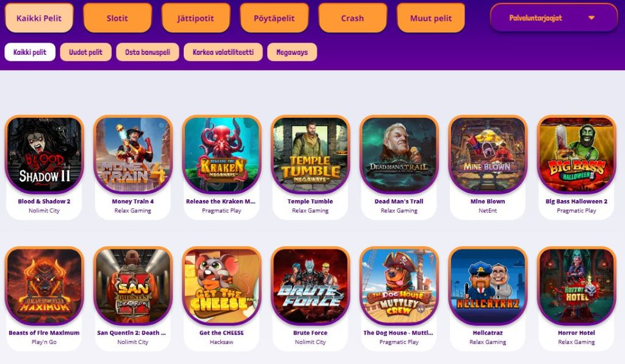Image resolution: width=625 pixels, height=364 pixels.
Task: Switch to the Slotit category
Action: [x=117, y=18]
